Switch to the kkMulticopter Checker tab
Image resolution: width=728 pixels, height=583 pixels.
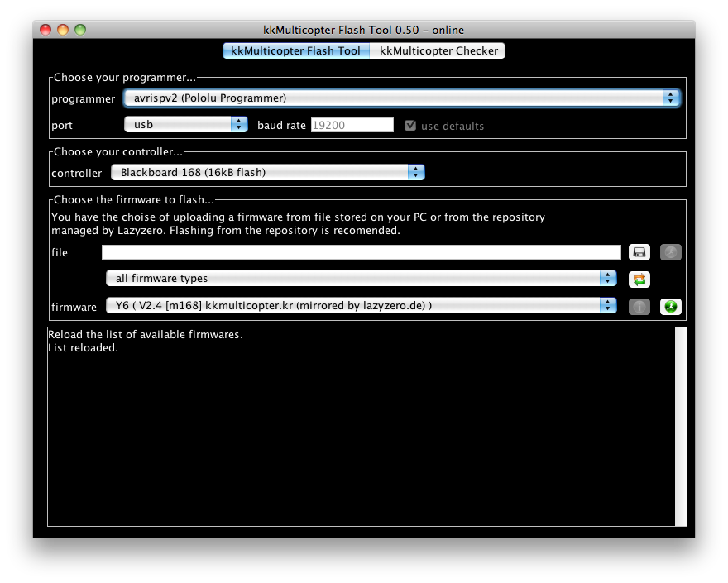438,50
